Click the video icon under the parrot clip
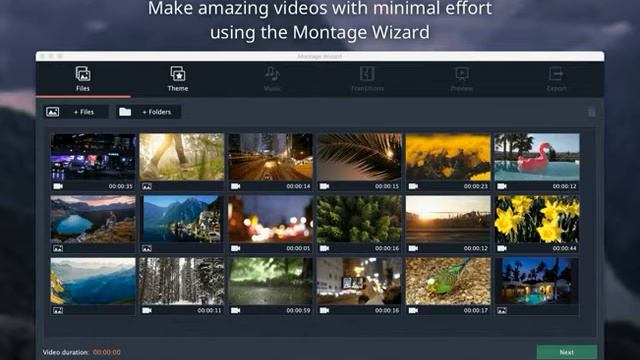The height and width of the screenshot is (360, 640). click(x=413, y=310)
